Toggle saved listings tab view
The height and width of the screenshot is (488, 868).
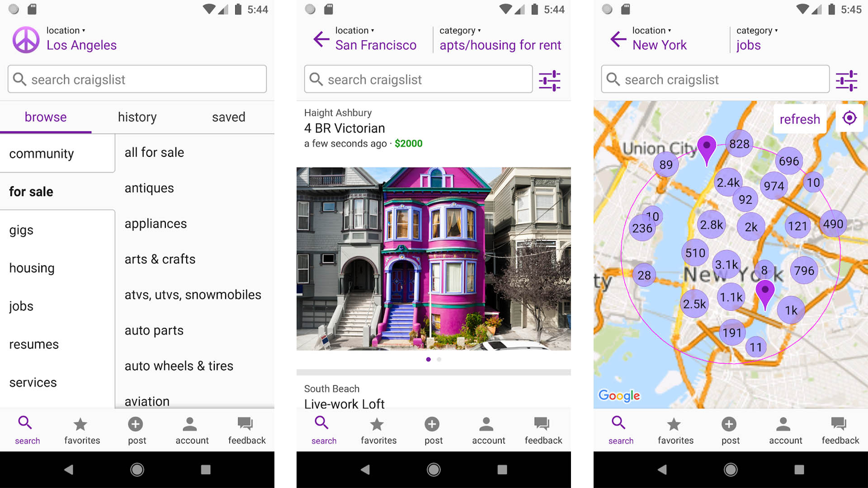coord(228,117)
